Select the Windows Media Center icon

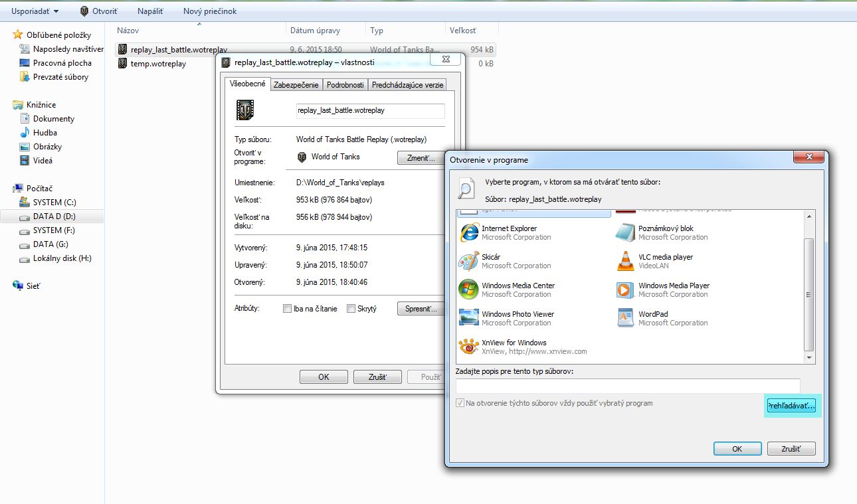468,290
